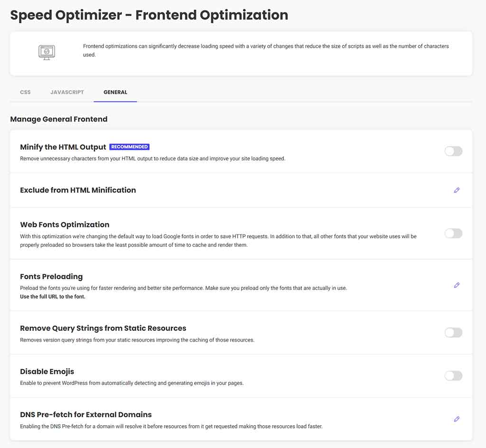Click the frontend optimizations description text
The image size is (486, 448).
[x=266, y=50]
